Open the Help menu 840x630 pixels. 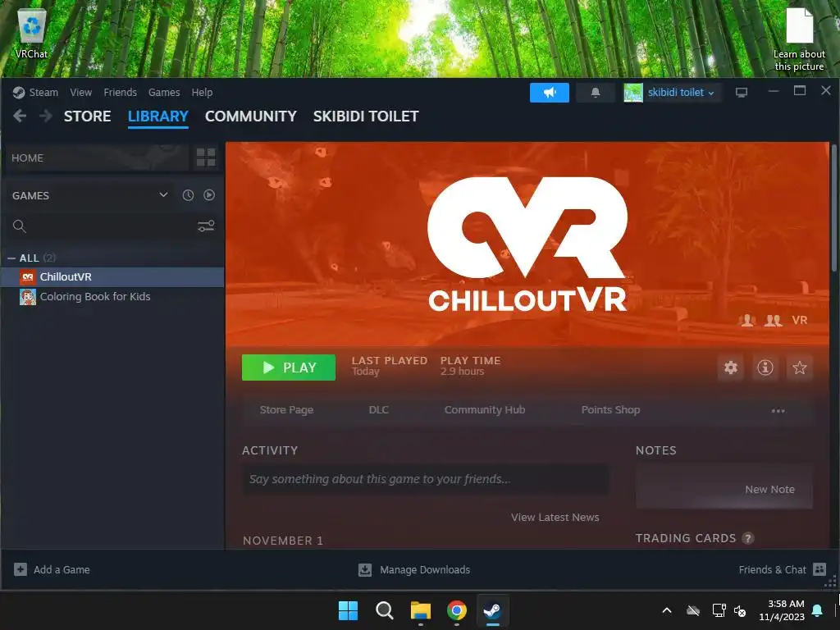pos(202,92)
